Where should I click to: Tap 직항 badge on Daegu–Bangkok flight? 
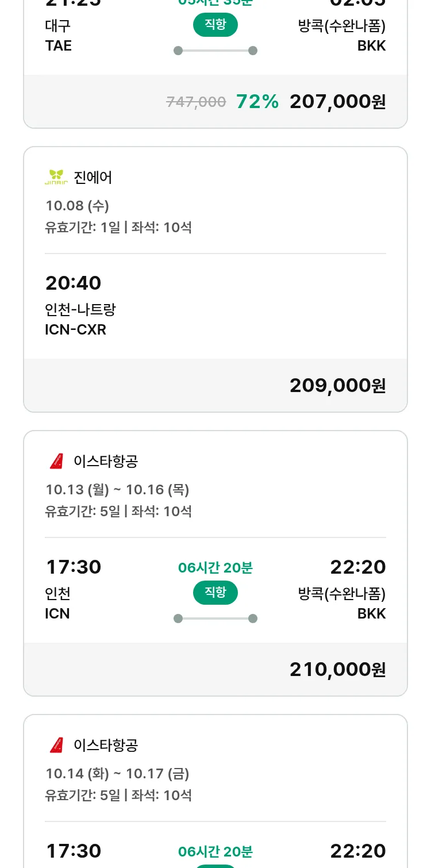[215, 25]
